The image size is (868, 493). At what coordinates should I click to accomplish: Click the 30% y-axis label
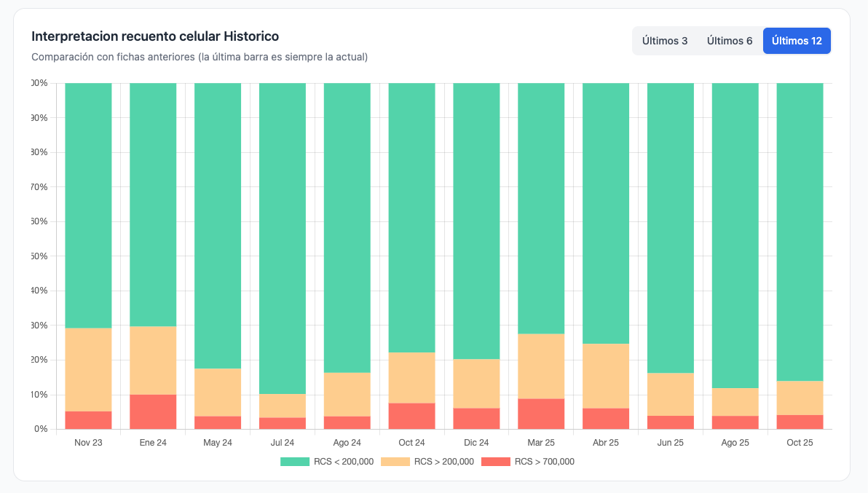(40, 326)
